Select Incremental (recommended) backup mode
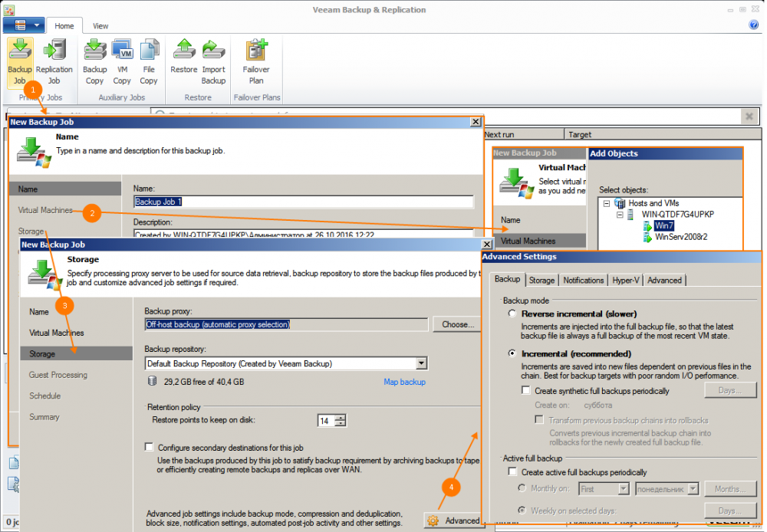 coord(512,353)
